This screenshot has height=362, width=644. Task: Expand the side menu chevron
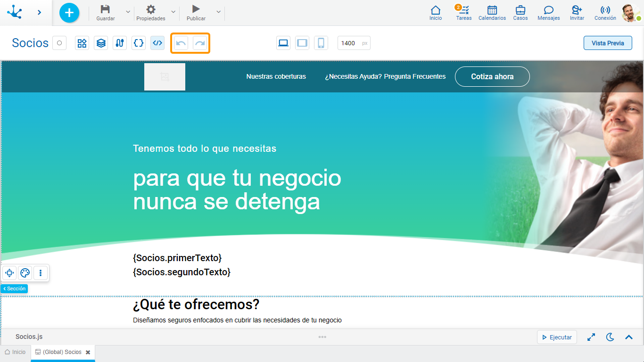click(x=39, y=12)
